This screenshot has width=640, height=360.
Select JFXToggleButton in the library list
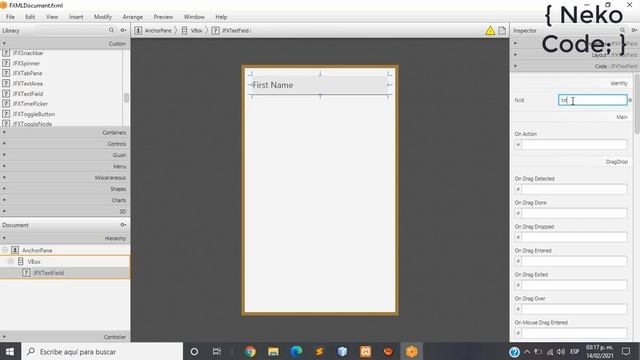(x=33, y=114)
